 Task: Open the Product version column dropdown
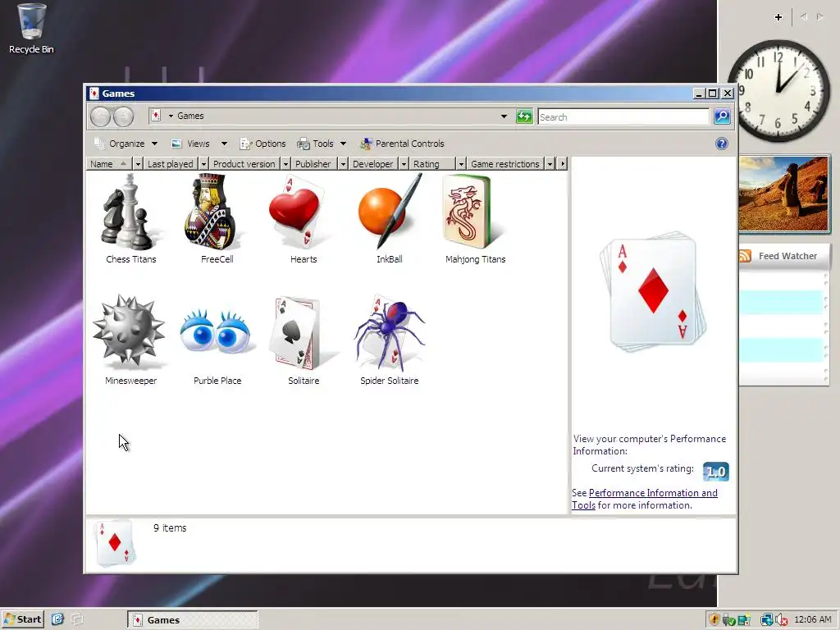click(x=285, y=164)
